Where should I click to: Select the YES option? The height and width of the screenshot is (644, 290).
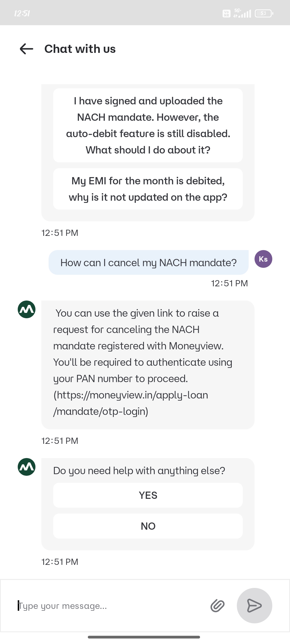click(148, 495)
